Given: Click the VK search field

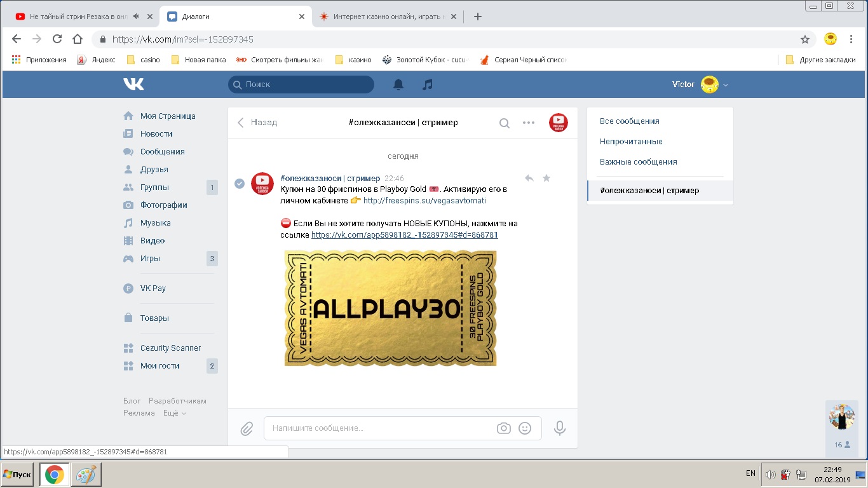Looking at the screenshot, I should pos(301,85).
